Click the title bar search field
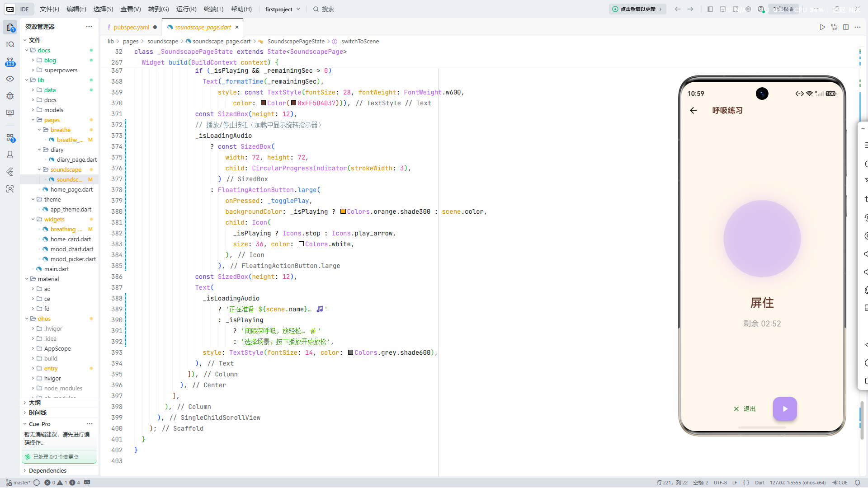 [324, 9]
